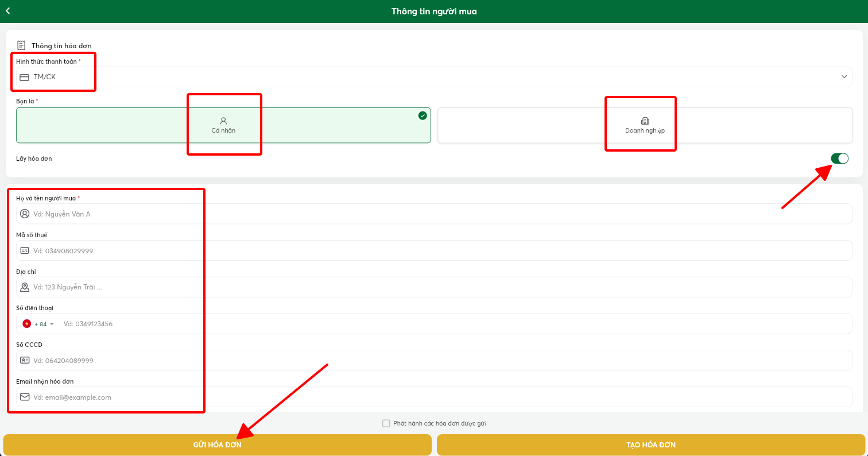868x456 pixels.
Task: Click the green checkmark on Cá nhân card
Action: pyautogui.click(x=423, y=115)
